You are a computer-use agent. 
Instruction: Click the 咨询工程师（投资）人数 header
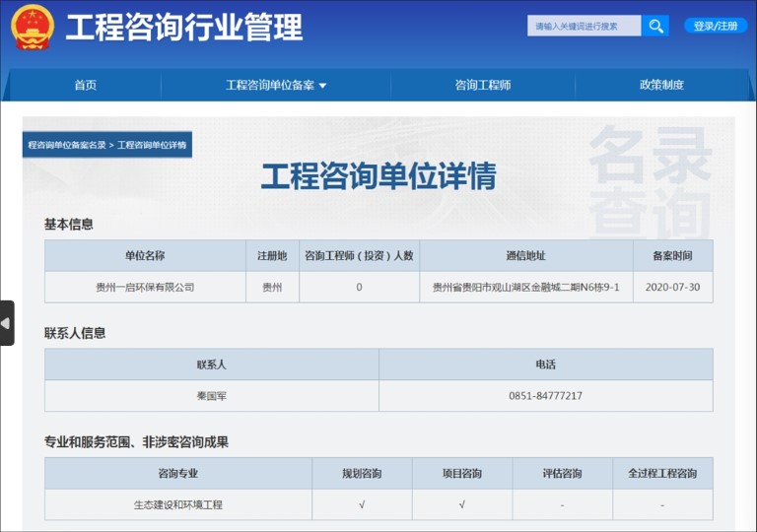[359, 255]
